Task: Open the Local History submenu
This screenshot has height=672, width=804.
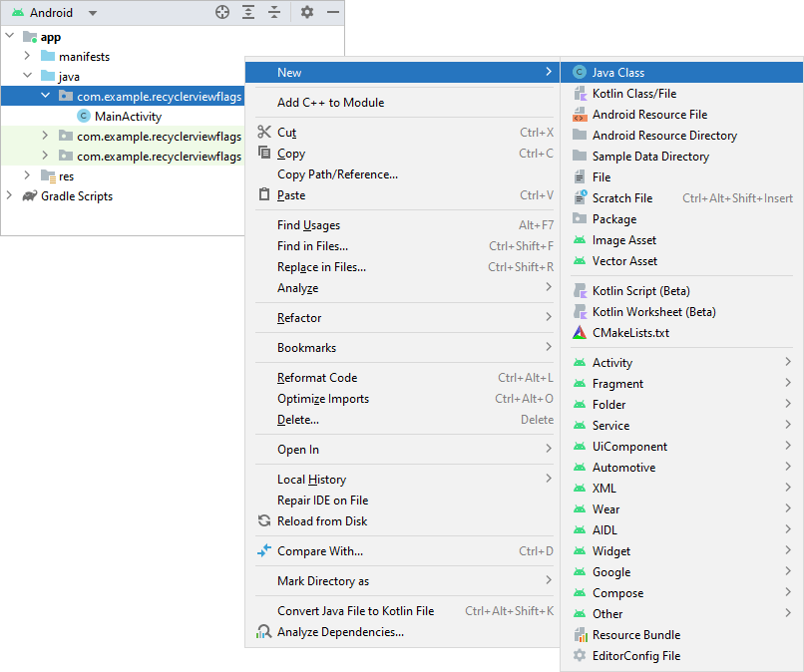Action: point(402,480)
